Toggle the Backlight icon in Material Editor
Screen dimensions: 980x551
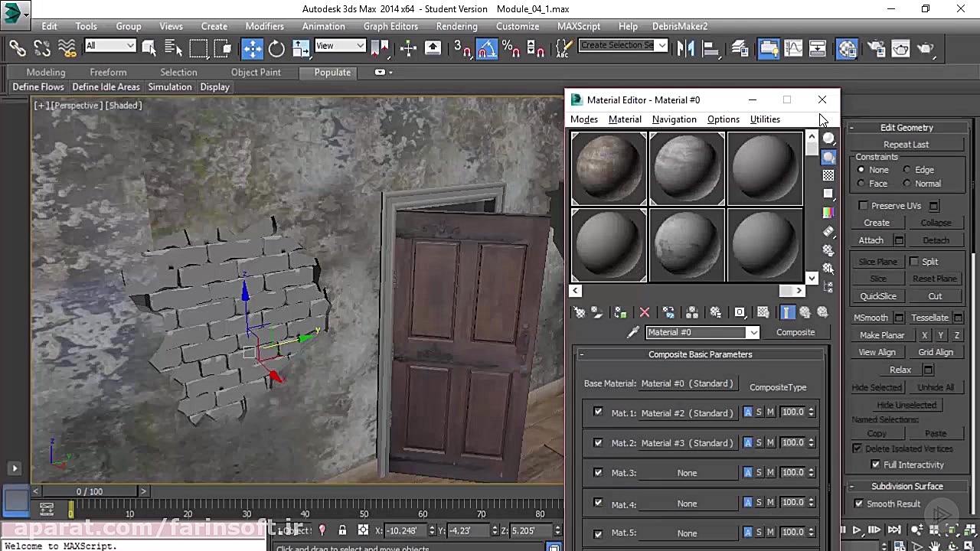(x=828, y=157)
